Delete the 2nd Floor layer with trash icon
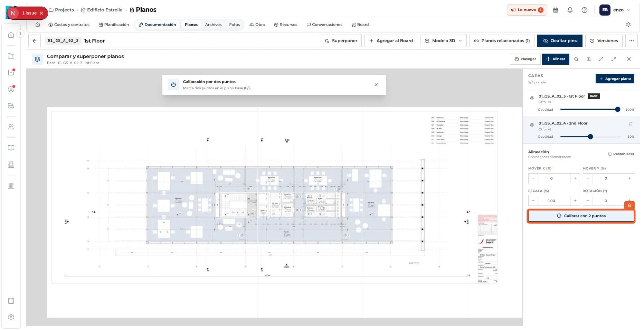 point(631,124)
